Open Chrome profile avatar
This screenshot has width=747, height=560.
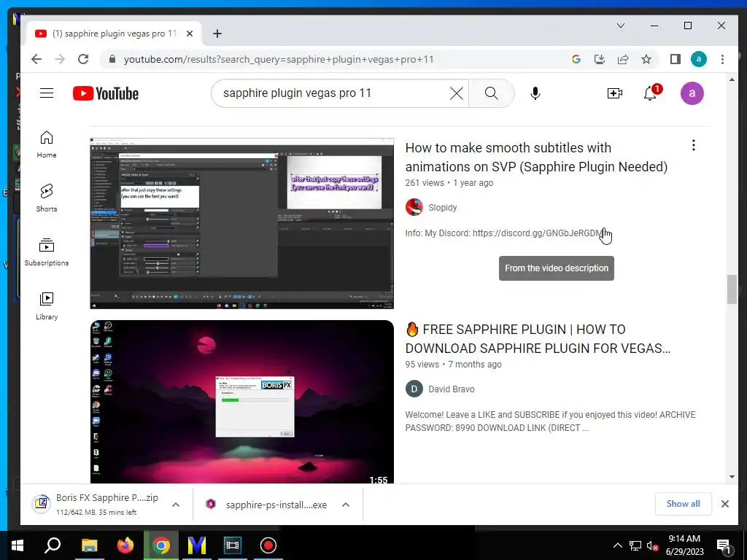click(698, 59)
